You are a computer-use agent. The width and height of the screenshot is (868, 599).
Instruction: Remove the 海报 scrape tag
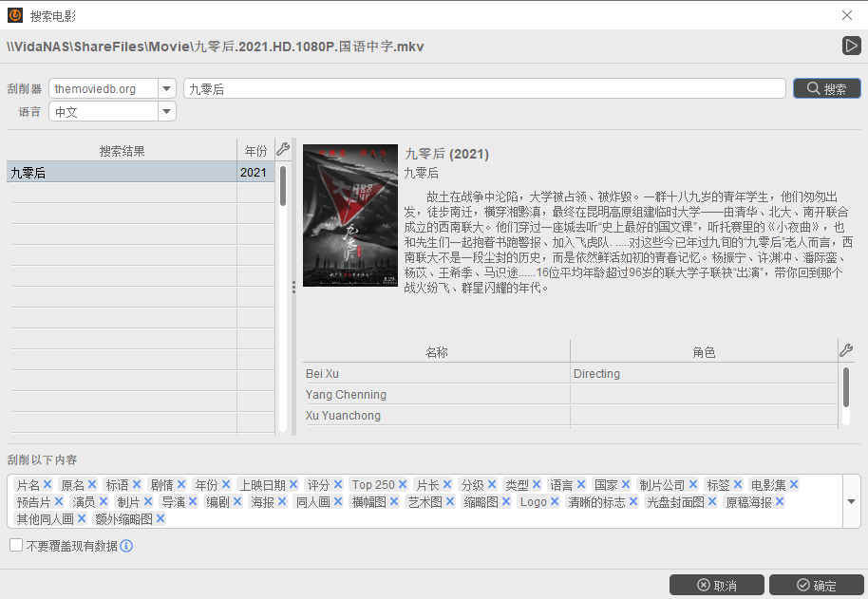click(283, 501)
